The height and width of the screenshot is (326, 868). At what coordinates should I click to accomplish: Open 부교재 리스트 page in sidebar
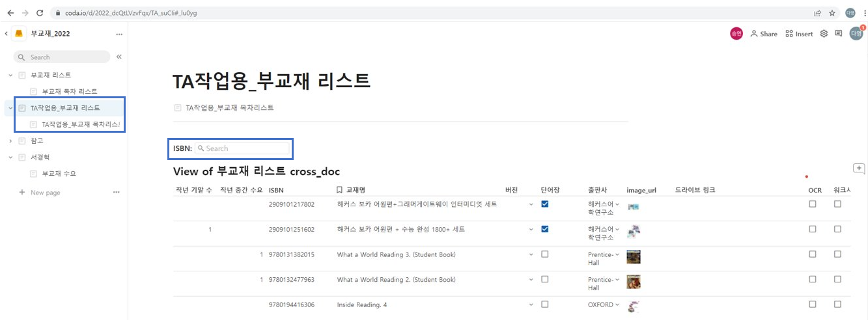pos(51,75)
